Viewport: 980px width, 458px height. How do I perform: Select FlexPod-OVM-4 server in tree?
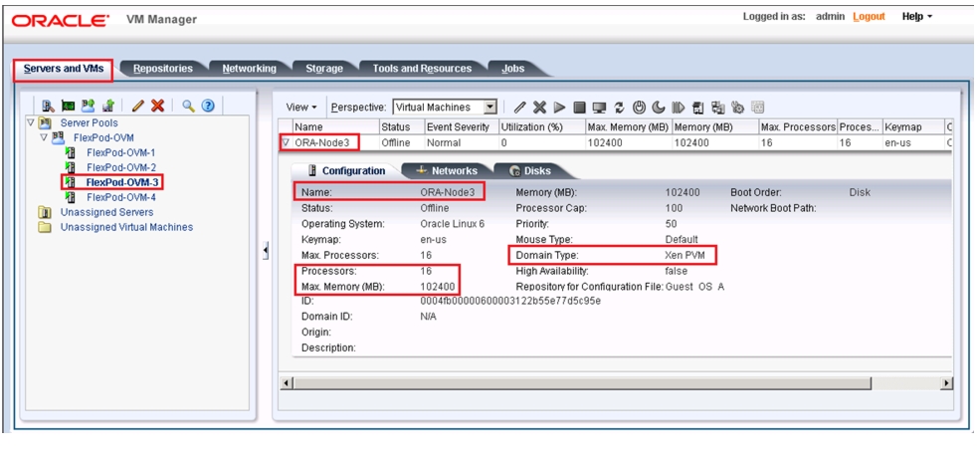click(121, 197)
